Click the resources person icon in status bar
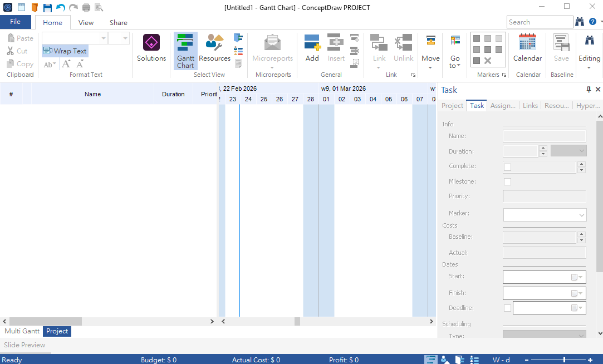Screen dimensions: 603x364 [445, 360]
